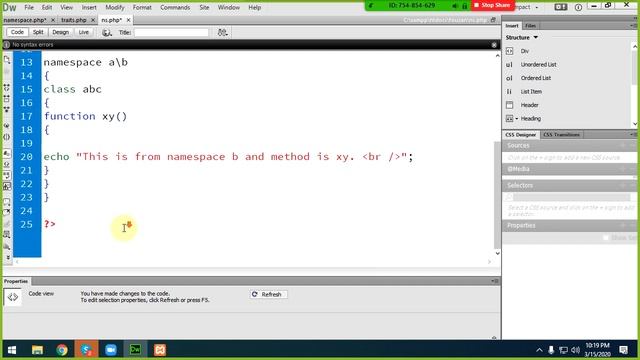Open the Insert menu

click(x=89, y=7)
